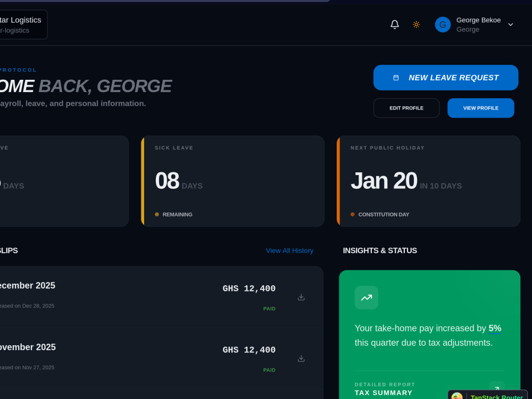Click the November 2025 payslip title
The image size is (532, 399).
tap(28, 347)
